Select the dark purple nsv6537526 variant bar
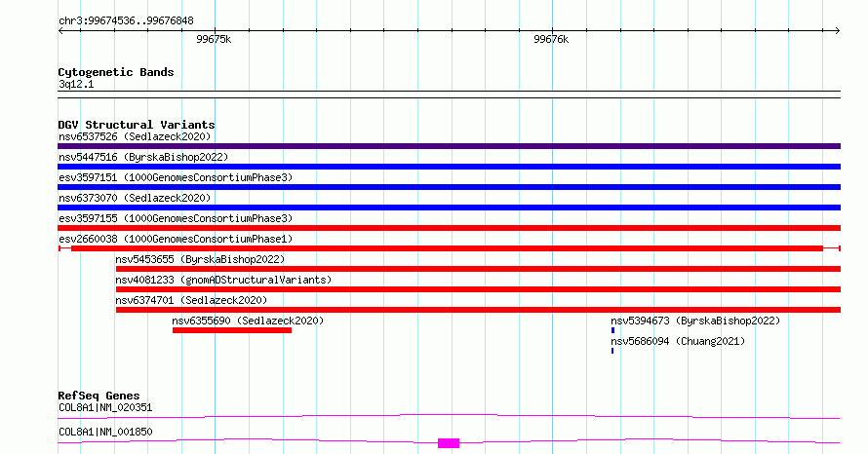 coord(449,146)
